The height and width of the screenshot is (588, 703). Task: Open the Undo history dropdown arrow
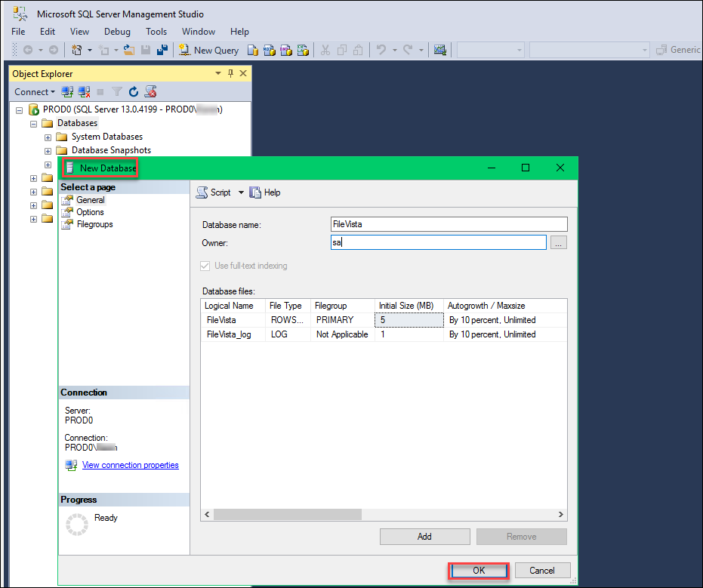(x=394, y=50)
